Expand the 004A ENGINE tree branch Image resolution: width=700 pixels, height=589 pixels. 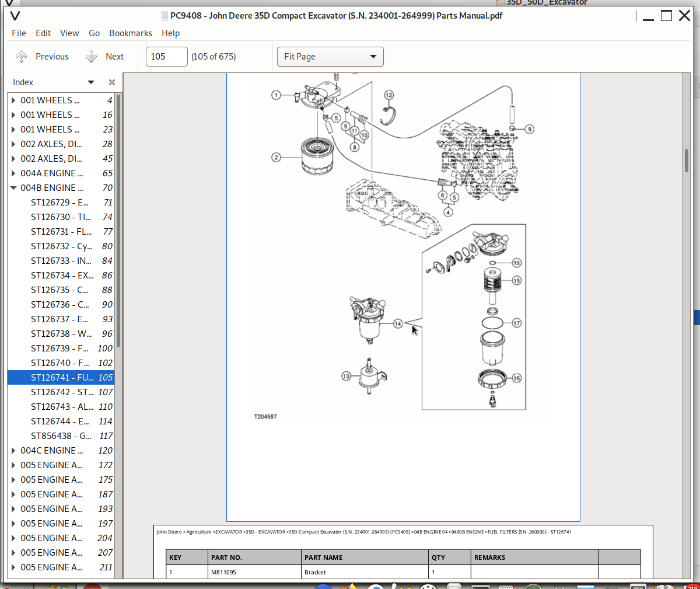point(14,173)
